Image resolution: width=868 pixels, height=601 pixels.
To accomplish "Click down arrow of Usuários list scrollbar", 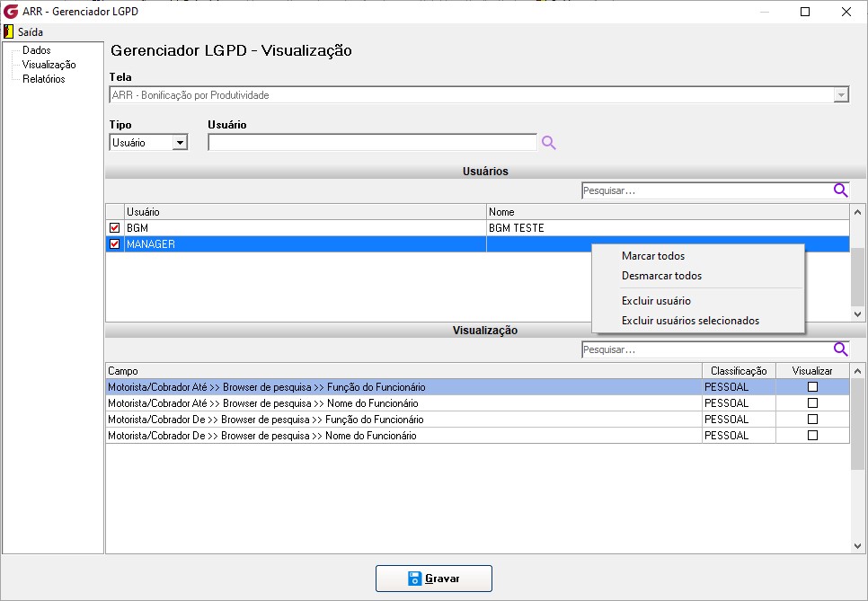I will (857, 314).
